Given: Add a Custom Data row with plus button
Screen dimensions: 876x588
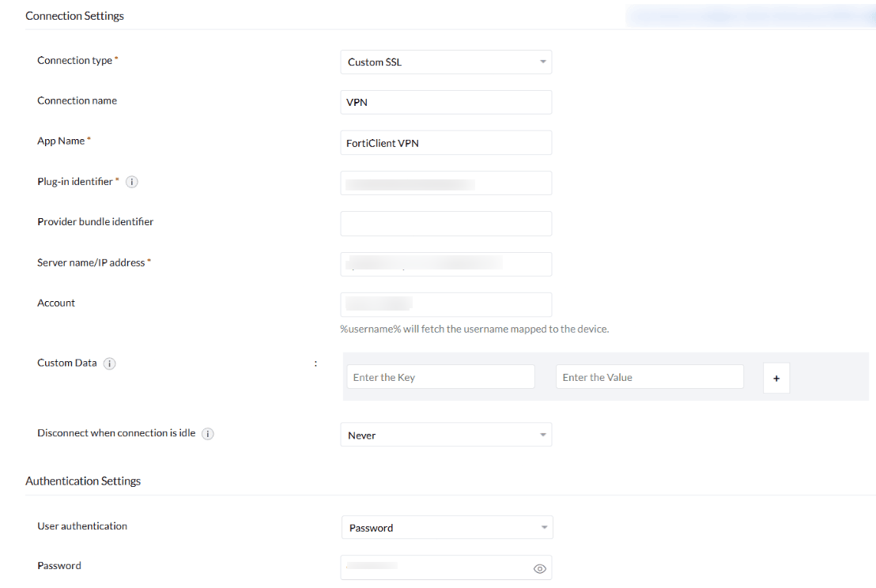Looking at the screenshot, I should pyautogui.click(x=776, y=379).
